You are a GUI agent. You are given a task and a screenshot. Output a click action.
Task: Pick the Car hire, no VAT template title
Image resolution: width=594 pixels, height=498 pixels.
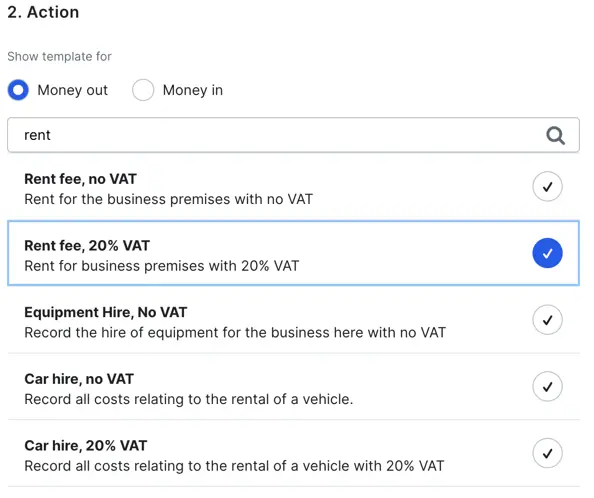(x=79, y=379)
